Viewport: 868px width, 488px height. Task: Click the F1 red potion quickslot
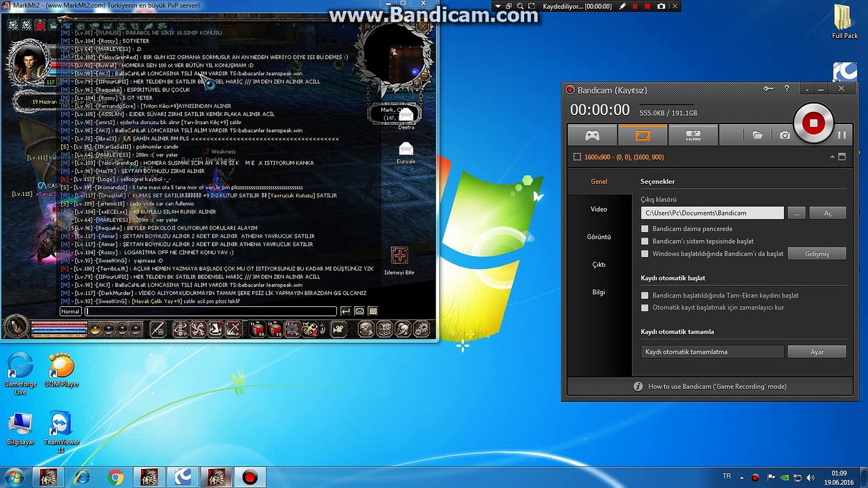pos(258,329)
